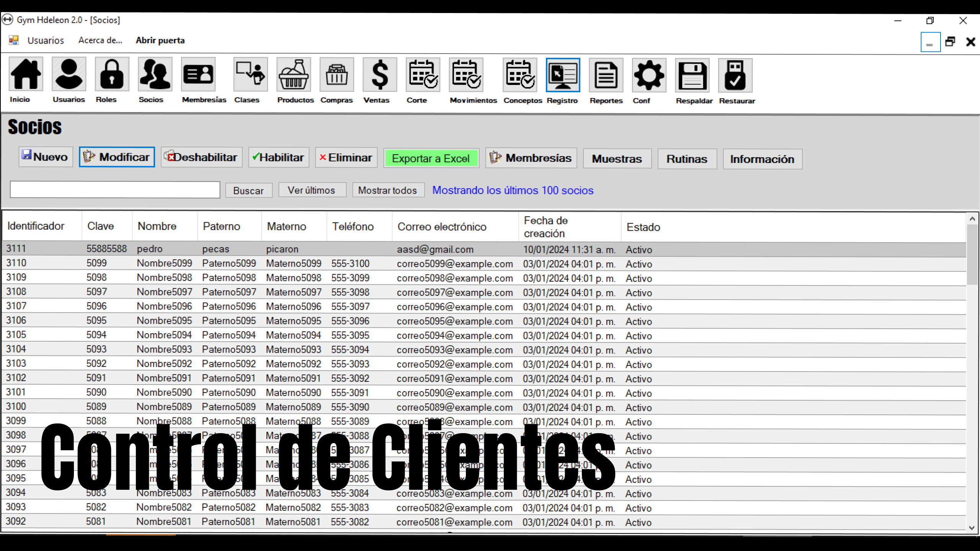Viewport: 980px width, 551px height.
Task: Click the Exportar a Excel button
Action: coord(431,158)
